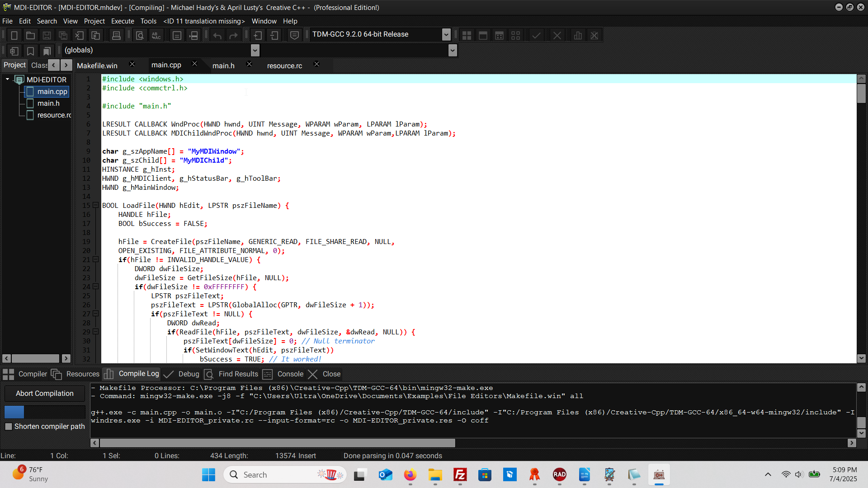Select main.h in project tree

pyautogui.click(x=48, y=103)
